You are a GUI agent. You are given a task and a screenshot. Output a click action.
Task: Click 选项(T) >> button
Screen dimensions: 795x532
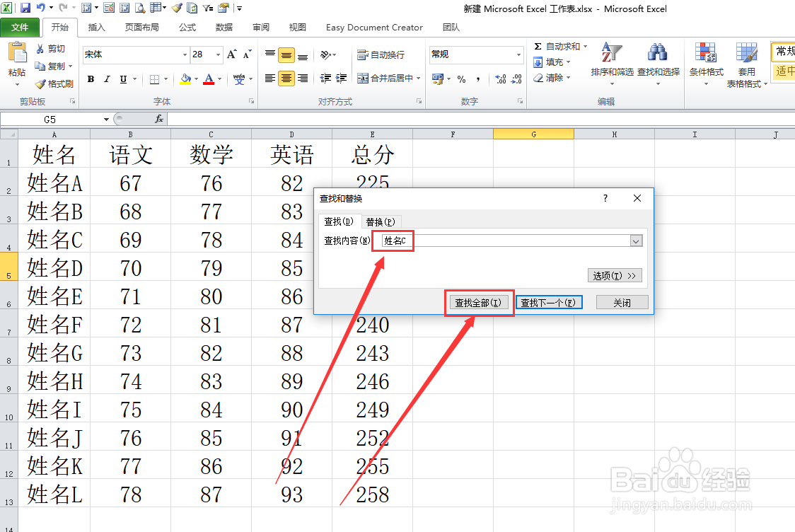tap(615, 275)
